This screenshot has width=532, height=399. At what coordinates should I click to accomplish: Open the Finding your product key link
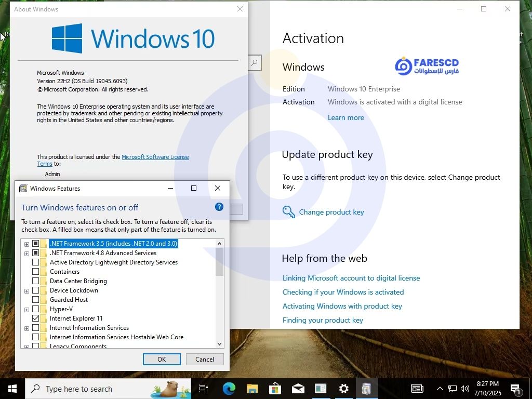323,320
